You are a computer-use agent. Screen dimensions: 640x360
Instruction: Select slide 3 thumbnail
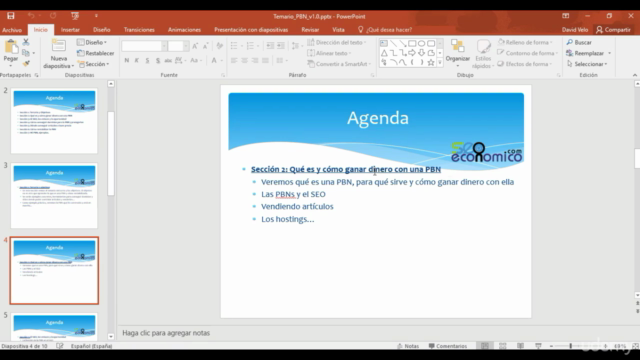coord(54,196)
